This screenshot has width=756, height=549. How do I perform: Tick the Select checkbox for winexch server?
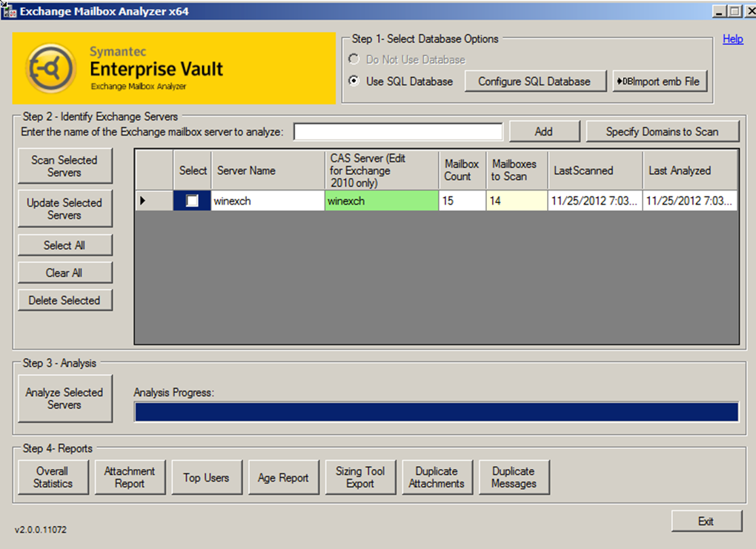point(192,201)
